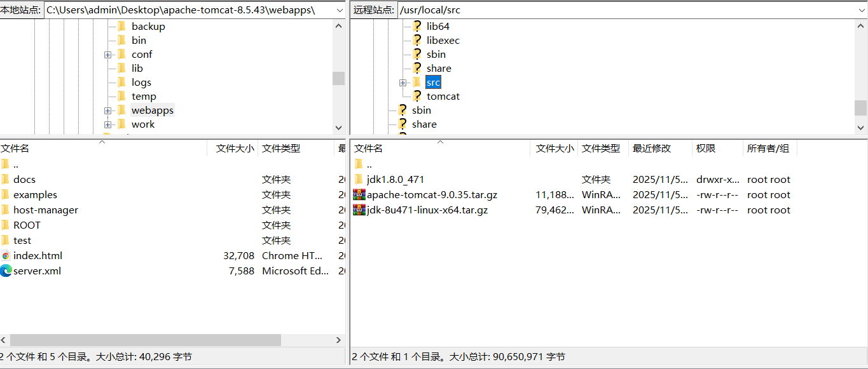Viewport: 868px width, 369px height.
Task: Select server.xml in local file list
Action: click(37, 271)
